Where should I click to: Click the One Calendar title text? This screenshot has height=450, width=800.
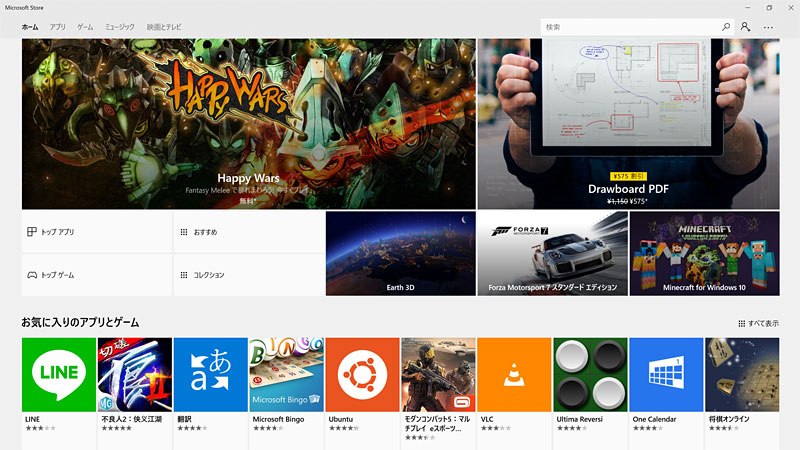pos(654,419)
